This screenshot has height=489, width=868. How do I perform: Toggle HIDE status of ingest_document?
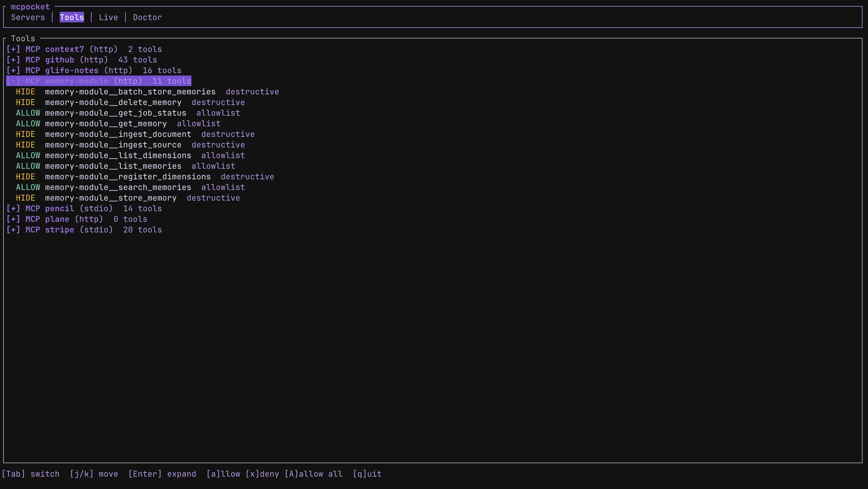(26, 134)
